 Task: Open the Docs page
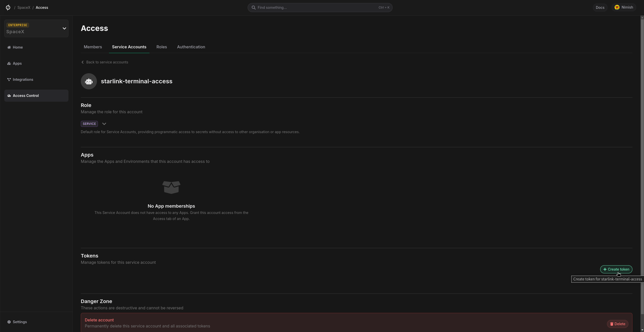(x=600, y=7)
